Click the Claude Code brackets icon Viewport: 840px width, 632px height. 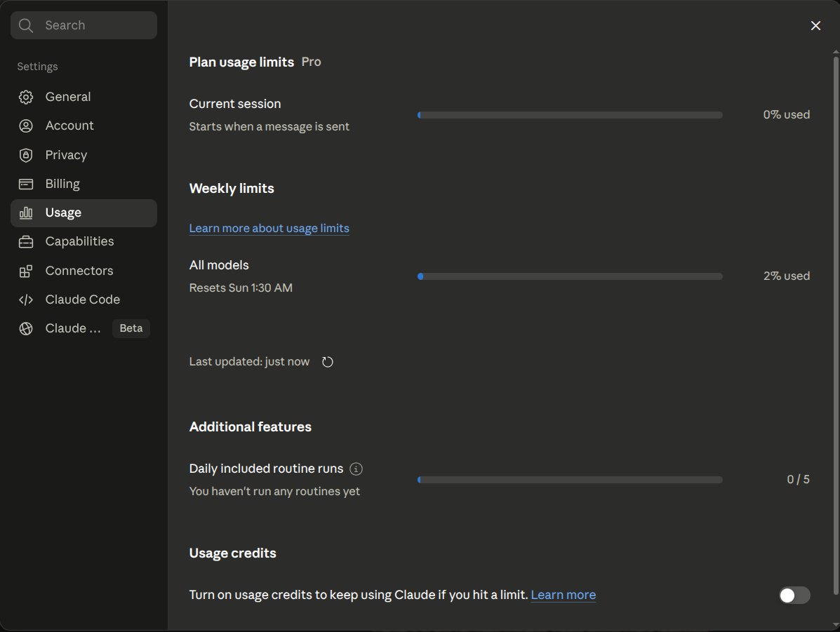coord(26,300)
